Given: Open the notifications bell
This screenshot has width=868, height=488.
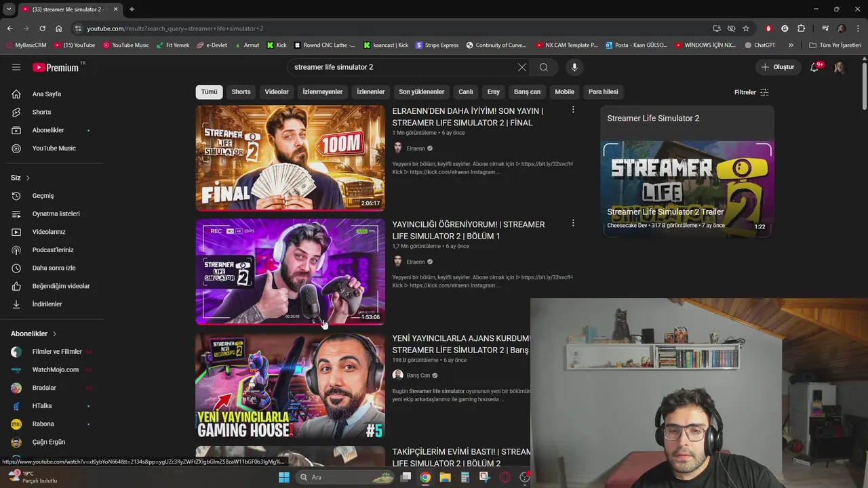Looking at the screenshot, I should tap(814, 67).
